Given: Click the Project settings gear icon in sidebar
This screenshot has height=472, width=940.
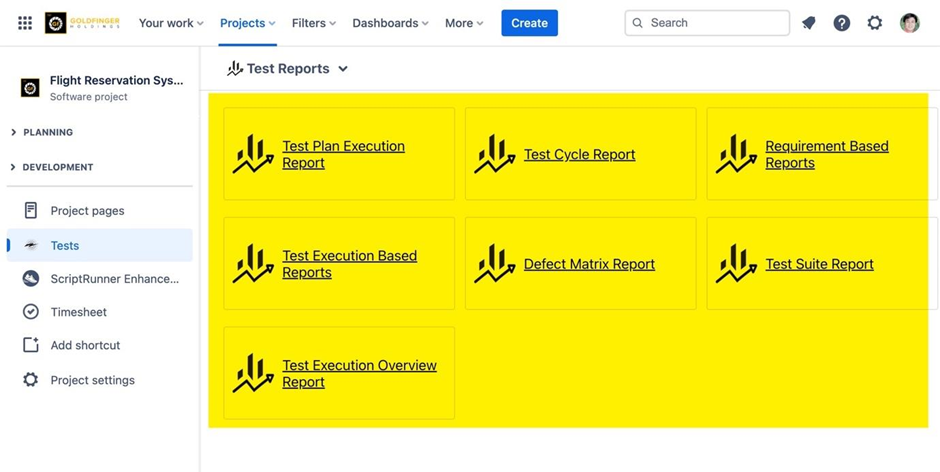Looking at the screenshot, I should pyautogui.click(x=31, y=380).
